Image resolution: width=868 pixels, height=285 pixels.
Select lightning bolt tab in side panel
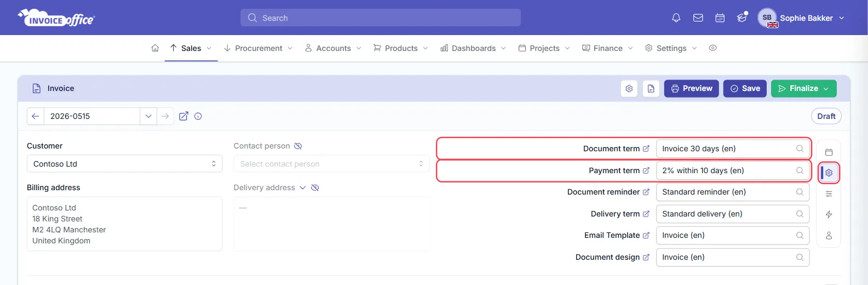click(x=829, y=214)
